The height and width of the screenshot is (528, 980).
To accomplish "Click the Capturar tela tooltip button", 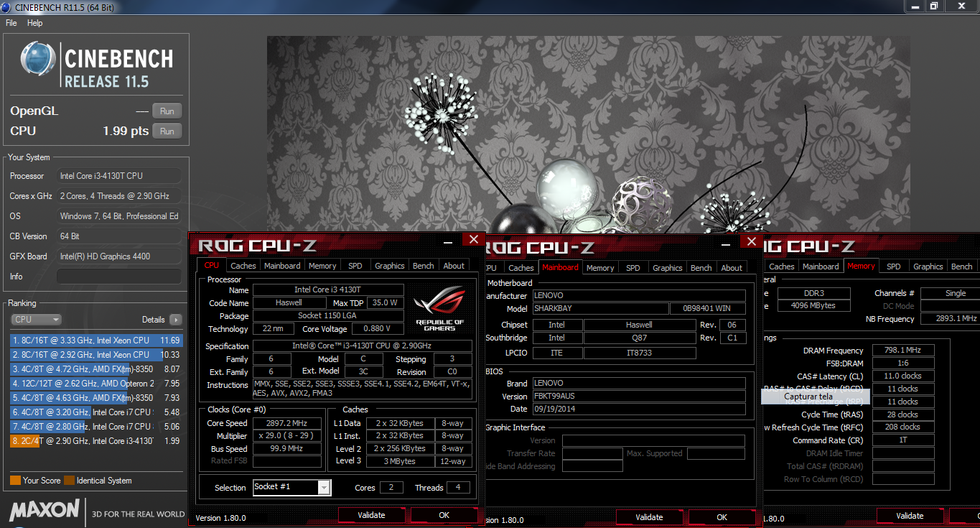I will [x=816, y=397].
